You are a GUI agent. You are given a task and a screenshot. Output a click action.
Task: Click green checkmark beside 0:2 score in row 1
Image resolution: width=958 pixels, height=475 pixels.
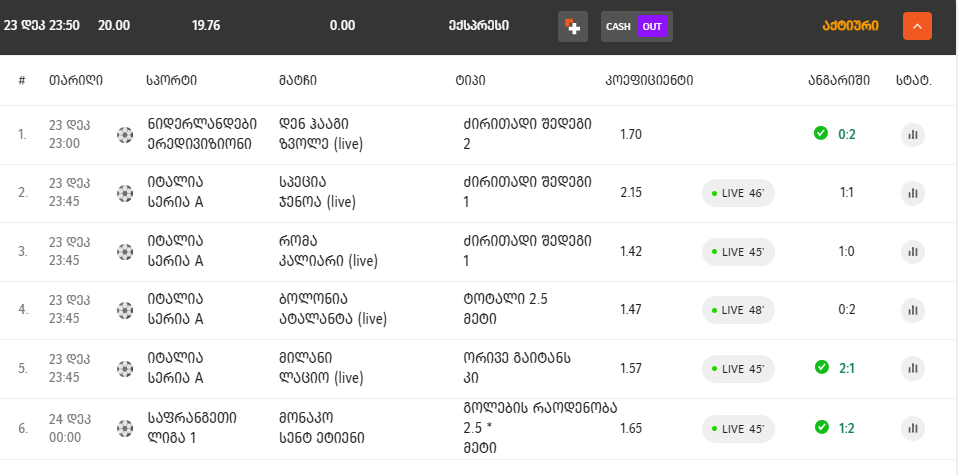coord(821,133)
